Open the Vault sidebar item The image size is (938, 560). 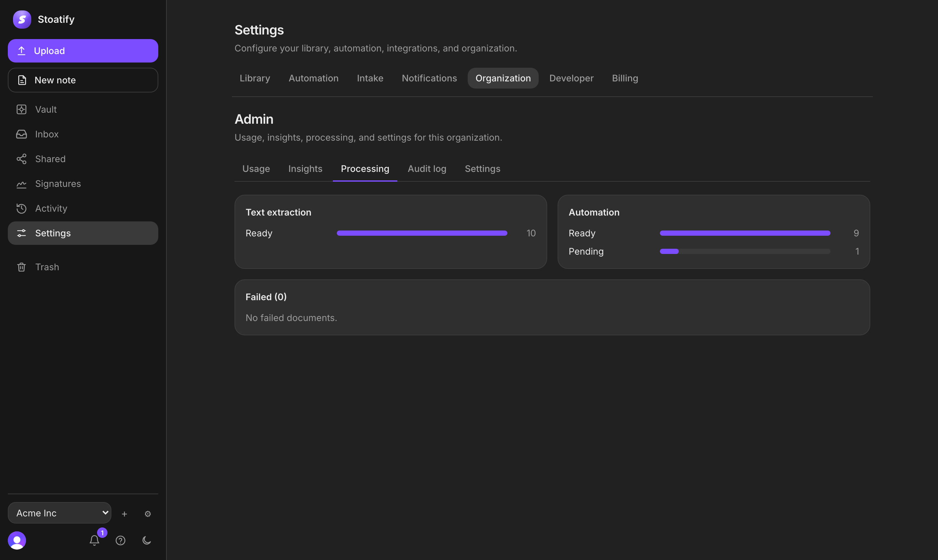(x=83, y=109)
